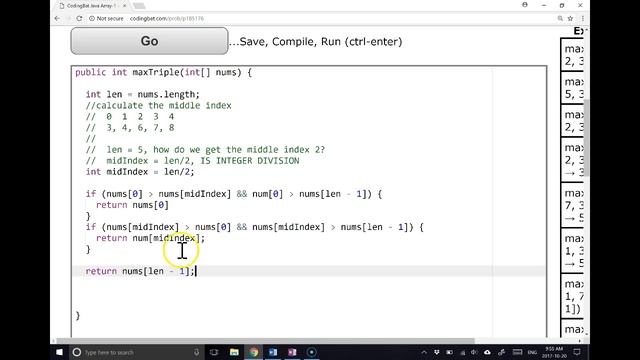Click the 'how do we get the middle index 2?' comment
The height and width of the screenshot is (360, 640).
pyautogui.click(x=205, y=149)
